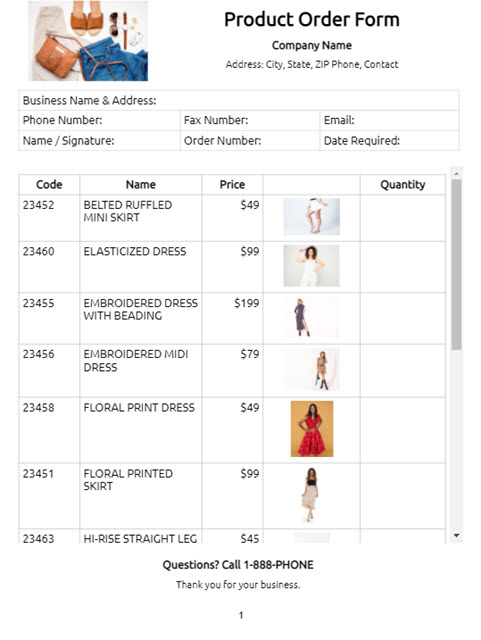This screenshot has width=481, height=640.
Task: Open the belted ruffled mini skirt photo
Action: [312, 217]
